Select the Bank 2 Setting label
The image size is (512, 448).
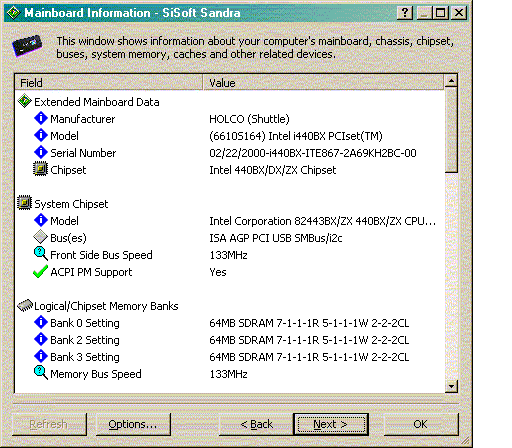[x=85, y=340]
